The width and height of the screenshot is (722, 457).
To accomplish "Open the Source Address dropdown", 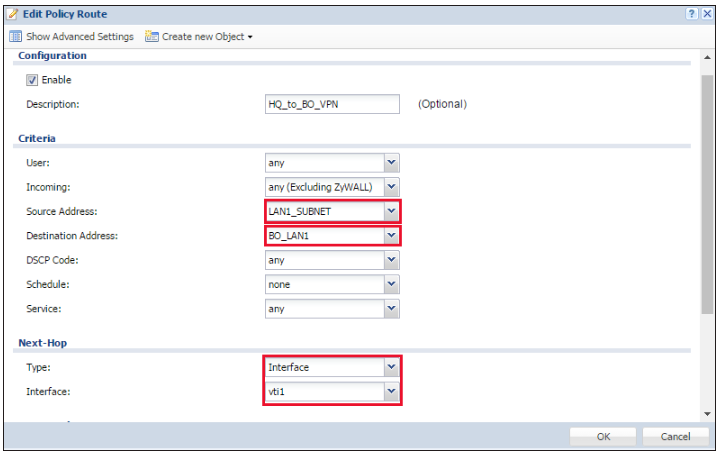I will coord(391,211).
